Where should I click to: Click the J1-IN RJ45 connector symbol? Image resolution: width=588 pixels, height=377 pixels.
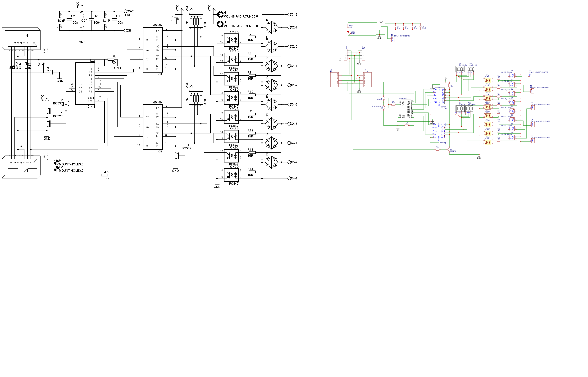pyautogui.click(x=21, y=39)
